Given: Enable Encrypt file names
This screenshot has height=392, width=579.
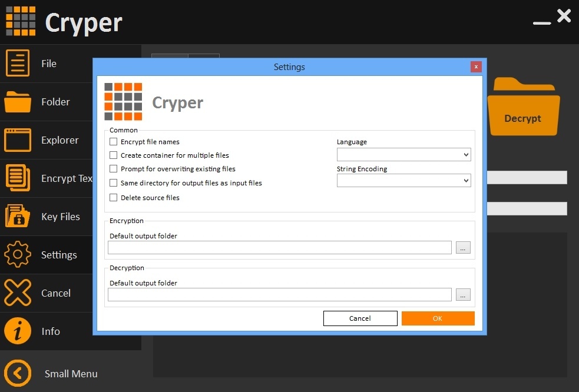Looking at the screenshot, I should tap(113, 142).
